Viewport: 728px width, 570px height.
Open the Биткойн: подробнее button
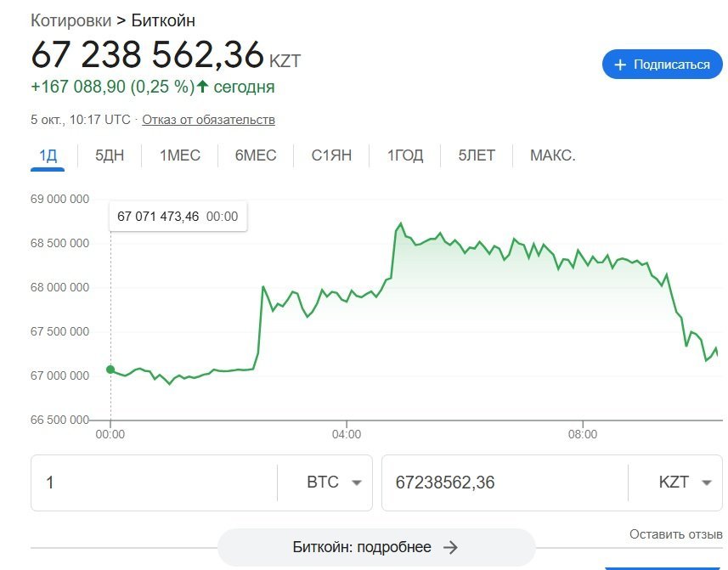(375, 547)
